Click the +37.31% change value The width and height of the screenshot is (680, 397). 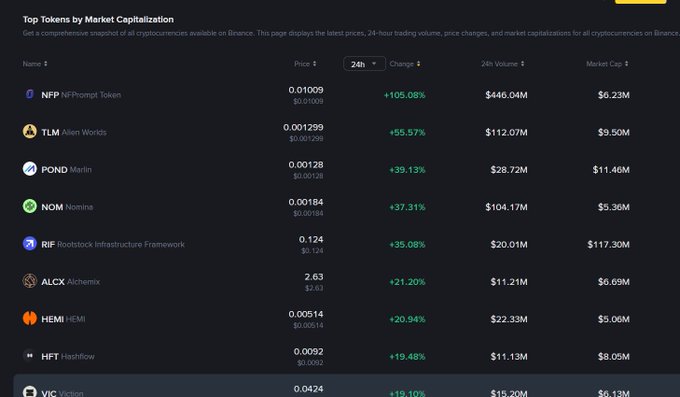click(x=407, y=207)
